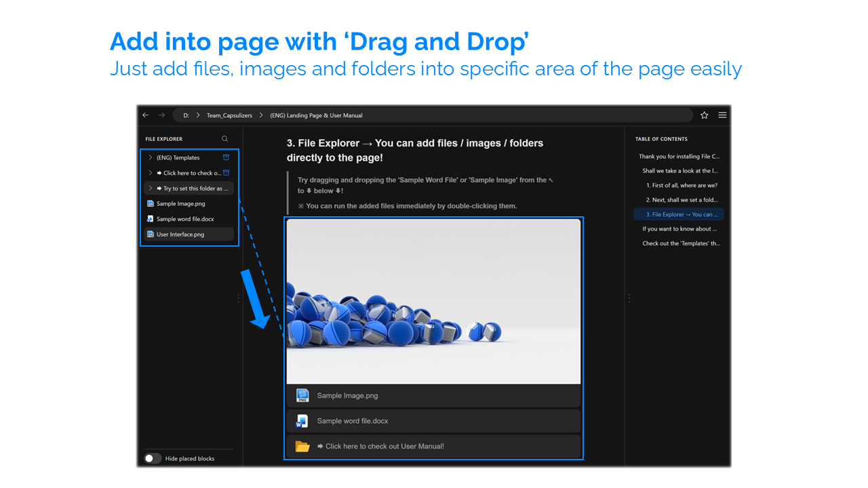The height and width of the screenshot is (488, 868).
Task: Click Word icon in the page's Sample word file.docx block
Action: point(302,421)
